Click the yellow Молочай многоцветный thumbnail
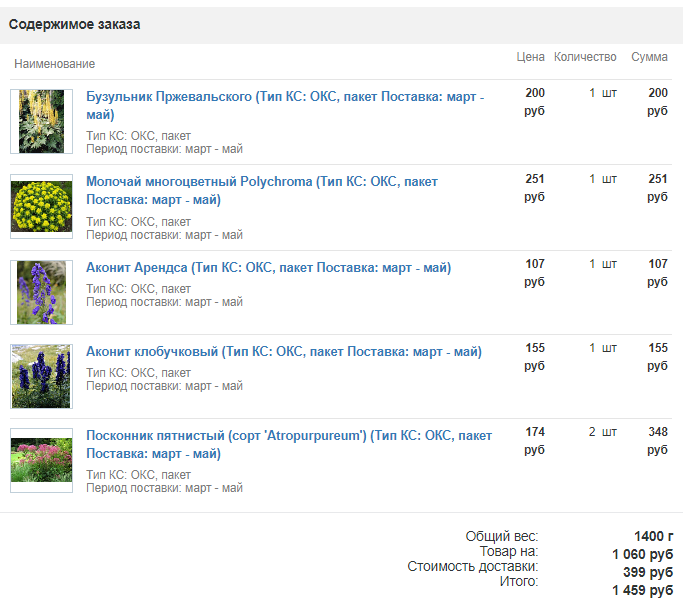683x610 pixels. [41, 207]
